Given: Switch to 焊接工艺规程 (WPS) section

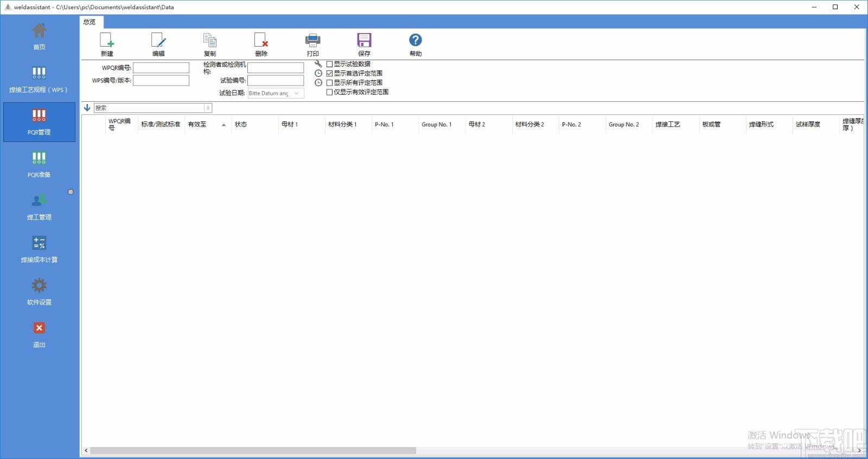Looking at the screenshot, I should click(39, 79).
